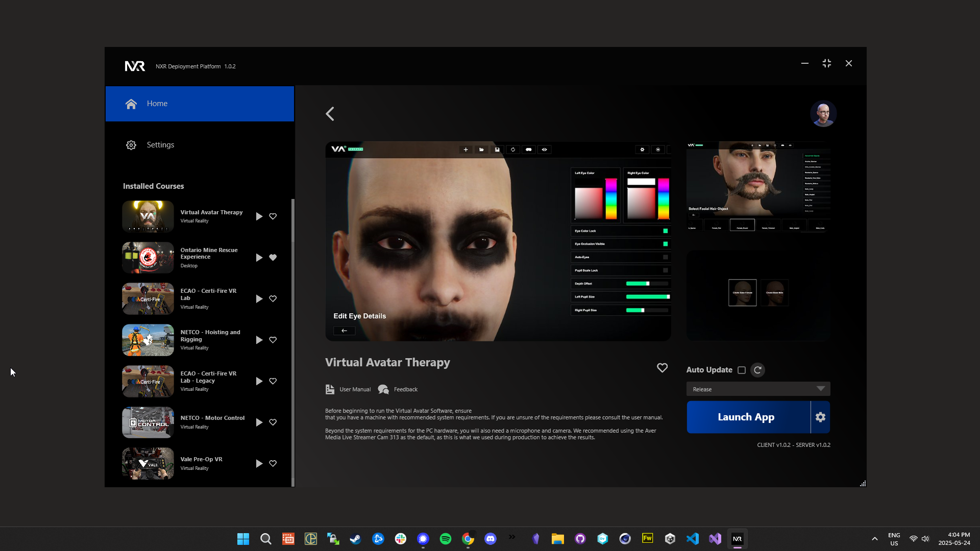
Task: Favorite the Virtual Avatar Therapy main heart
Action: pos(662,368)
